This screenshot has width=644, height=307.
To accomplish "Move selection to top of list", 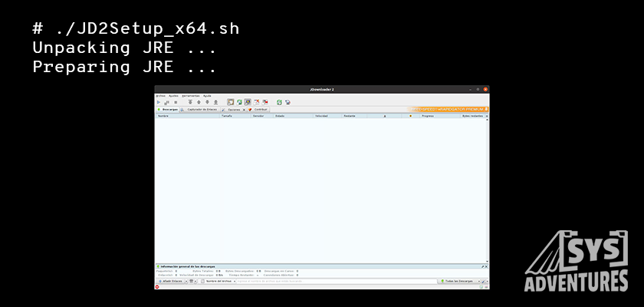I will click(x=190, y=102).
